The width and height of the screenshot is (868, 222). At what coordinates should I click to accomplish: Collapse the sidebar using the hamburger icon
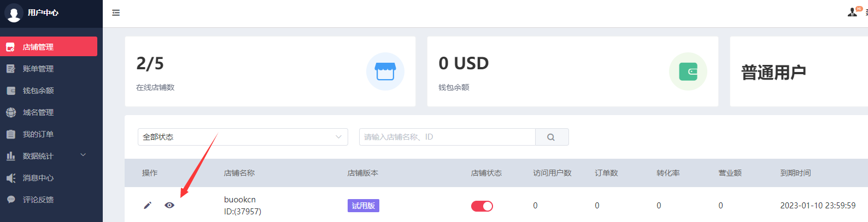116,13
